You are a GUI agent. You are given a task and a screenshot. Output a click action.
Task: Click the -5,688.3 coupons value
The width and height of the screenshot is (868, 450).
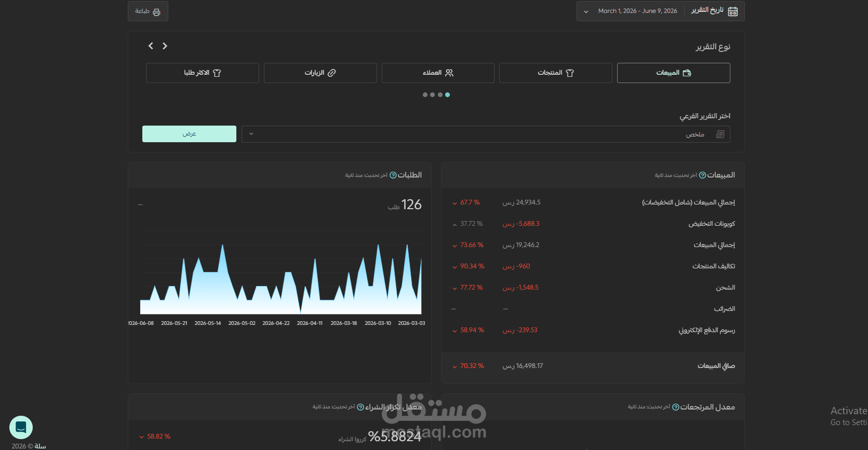tap(521, 224)
